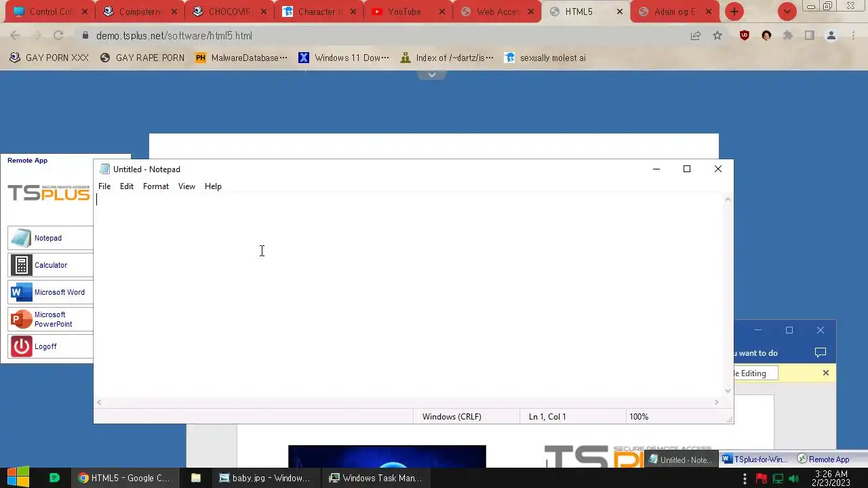Click the 'Ln 1, Col 1' status bar entry
The height and width of the screenshot is (488, 868).
point(547,417)
